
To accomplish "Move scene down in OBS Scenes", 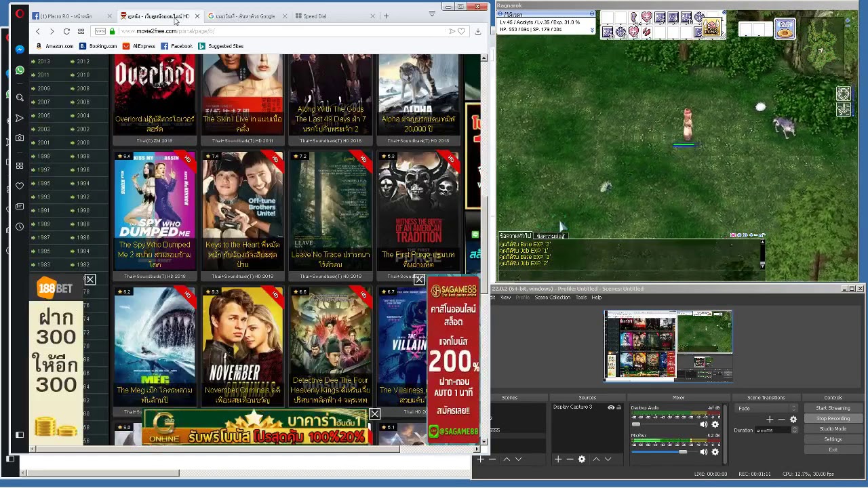I will coord(518,460).
